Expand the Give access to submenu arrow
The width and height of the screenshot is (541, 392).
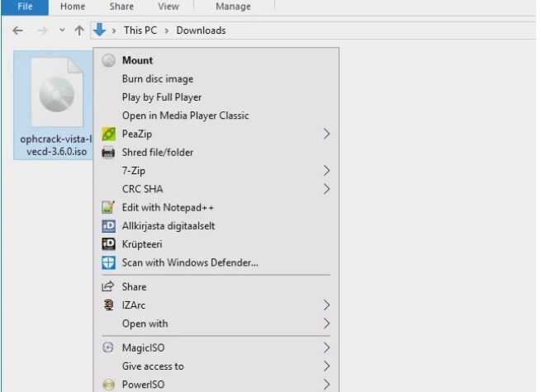[326, 366]
